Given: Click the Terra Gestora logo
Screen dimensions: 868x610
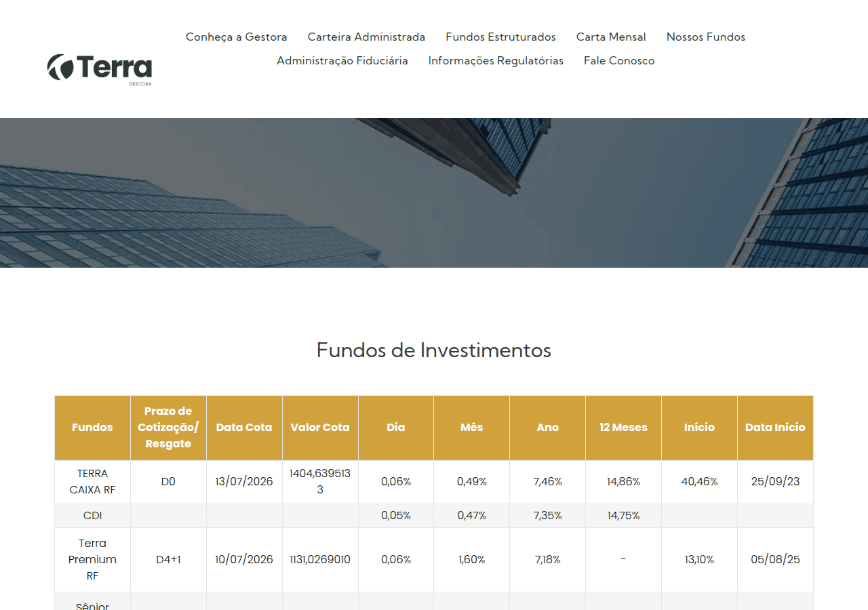Looking at the screenshot, I should (100, 70).
